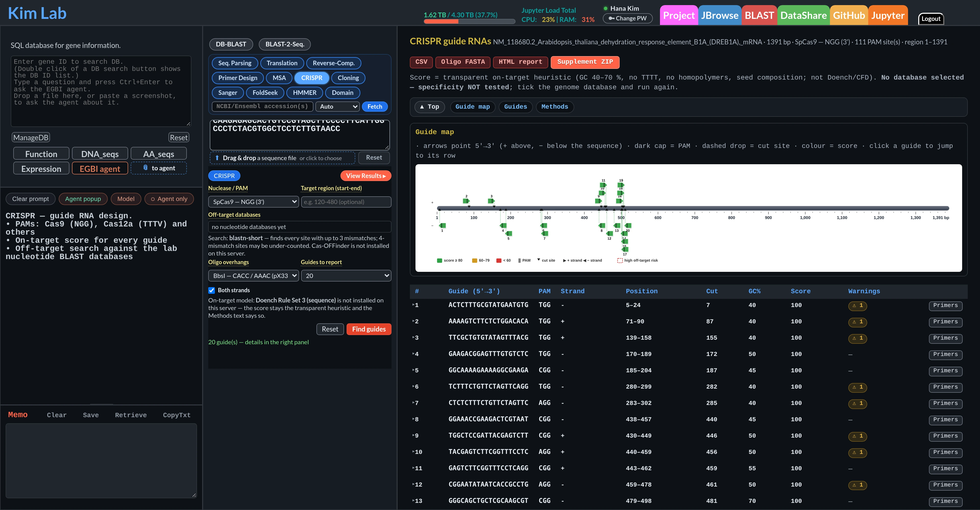Download the Supplement ZIP

585,62
